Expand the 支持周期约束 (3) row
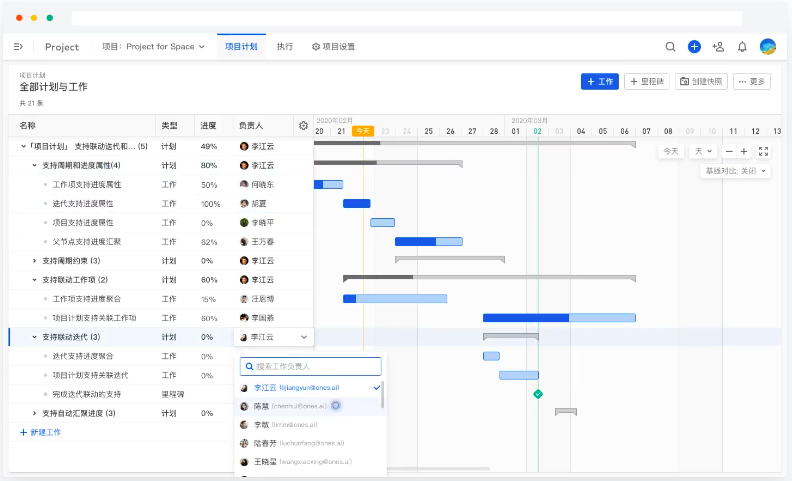 pos(34,260)
